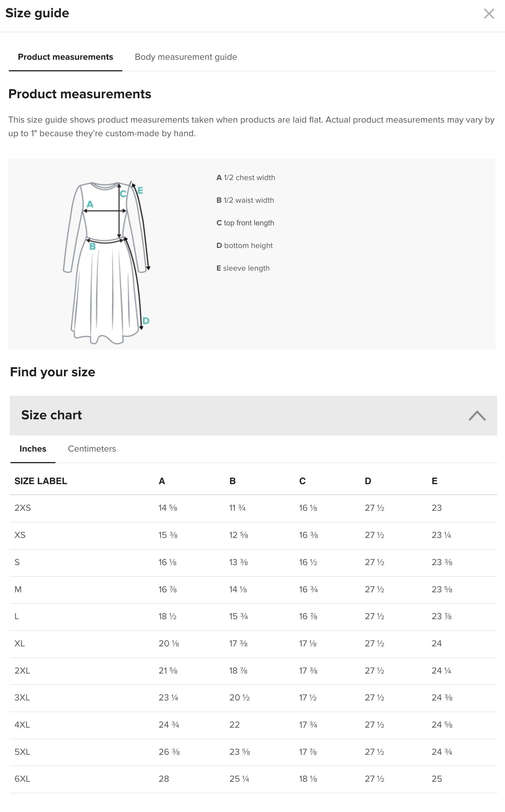Click the '1/2 chest width' legend entry
The width and height of the screenshot is (505, 812).
coord(246,178)
